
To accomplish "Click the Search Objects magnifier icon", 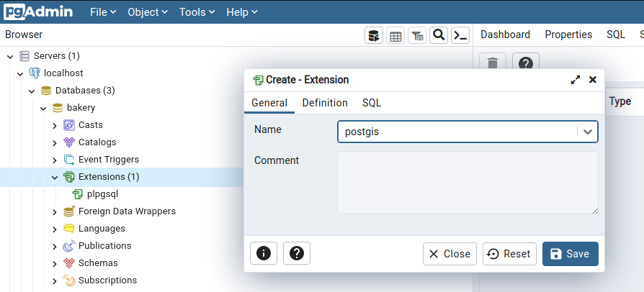I will [439, 35].
